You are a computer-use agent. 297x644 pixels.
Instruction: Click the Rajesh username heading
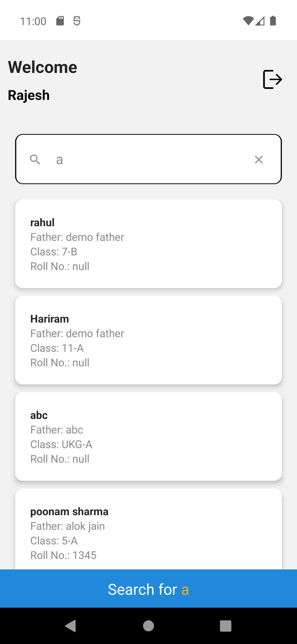click(29, 95)
